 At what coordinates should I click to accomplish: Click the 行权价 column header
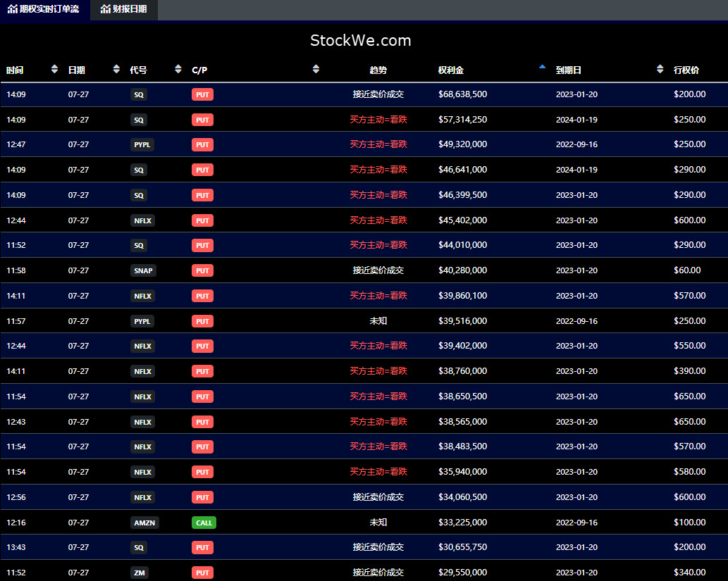686,70
